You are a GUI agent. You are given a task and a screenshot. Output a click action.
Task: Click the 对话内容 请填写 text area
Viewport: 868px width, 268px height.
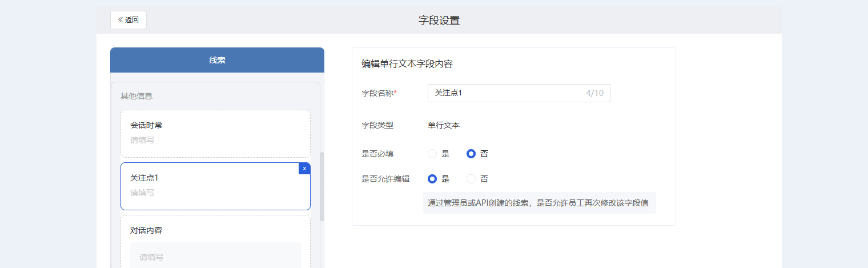pyautogui.click(x=215, y=255)
